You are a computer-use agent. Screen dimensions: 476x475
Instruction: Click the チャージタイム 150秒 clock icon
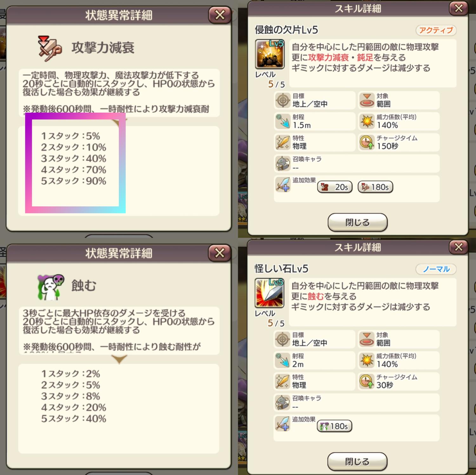point(367,142)
